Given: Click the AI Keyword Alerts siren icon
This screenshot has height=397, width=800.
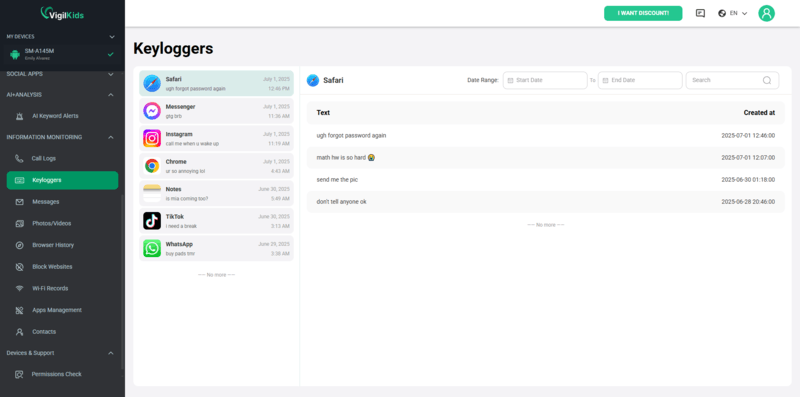Looking at the screenshot, I should coord(19,116).
